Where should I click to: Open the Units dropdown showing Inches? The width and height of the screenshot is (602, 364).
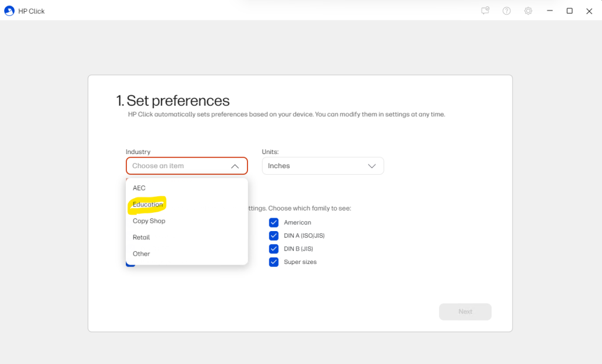tap(323, 166)
